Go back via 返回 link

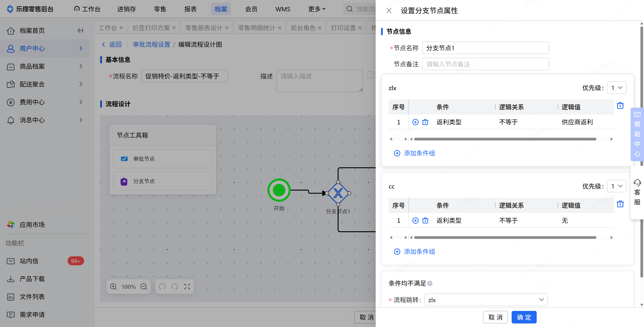point(112,45)
